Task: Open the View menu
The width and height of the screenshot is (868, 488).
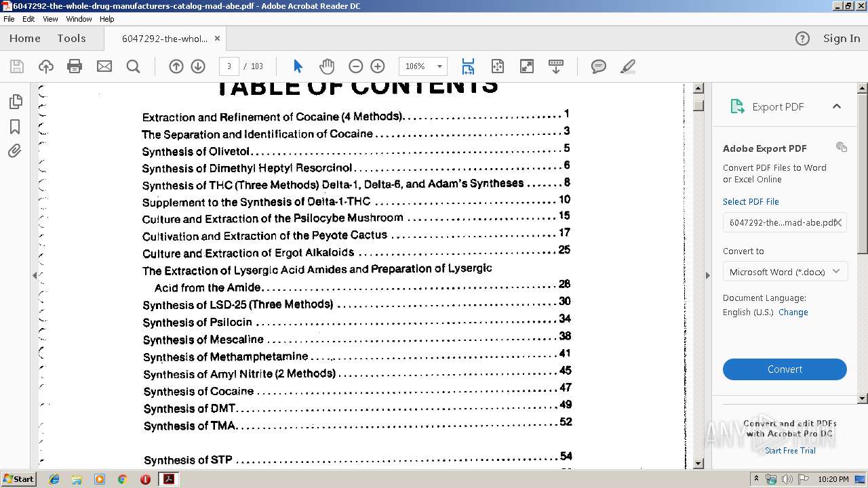Action: (x=50, y=19)
